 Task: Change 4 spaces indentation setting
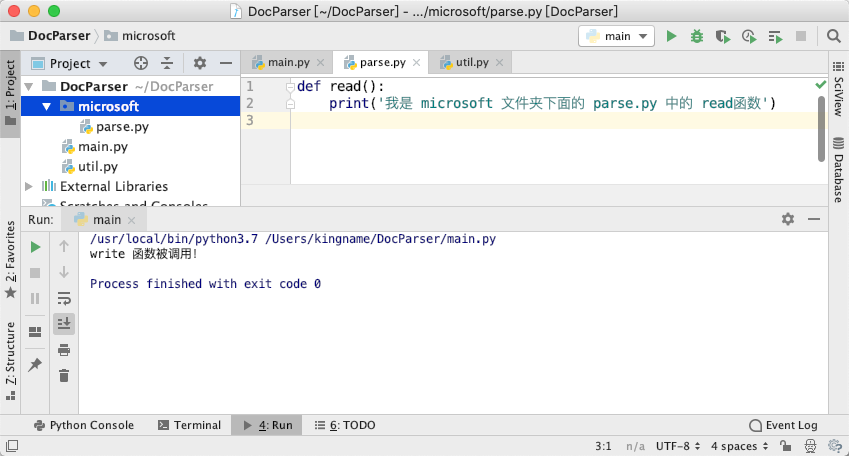tap(740, 446)
